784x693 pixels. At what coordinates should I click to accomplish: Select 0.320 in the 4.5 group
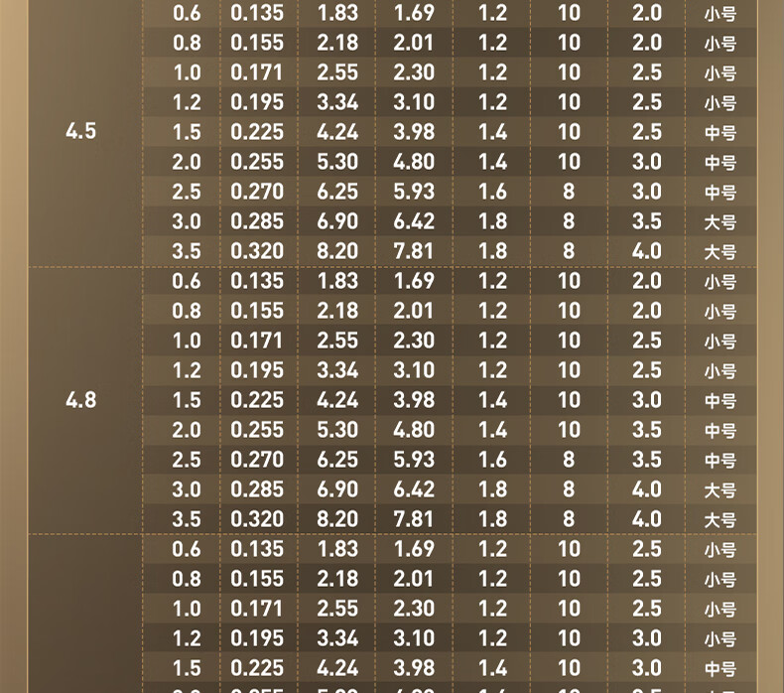click(257, 251)
